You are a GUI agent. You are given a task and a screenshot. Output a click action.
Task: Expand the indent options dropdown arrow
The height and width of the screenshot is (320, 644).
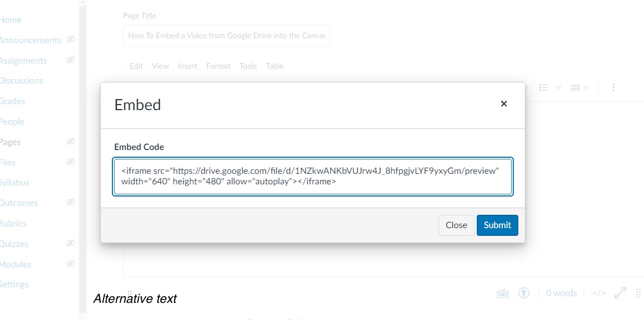pos(587,87)
